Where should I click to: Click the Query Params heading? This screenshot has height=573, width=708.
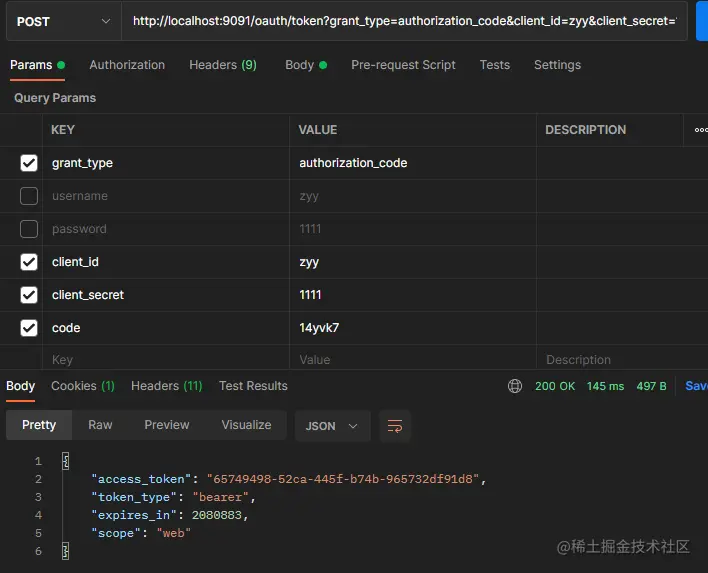pos(55,98)
